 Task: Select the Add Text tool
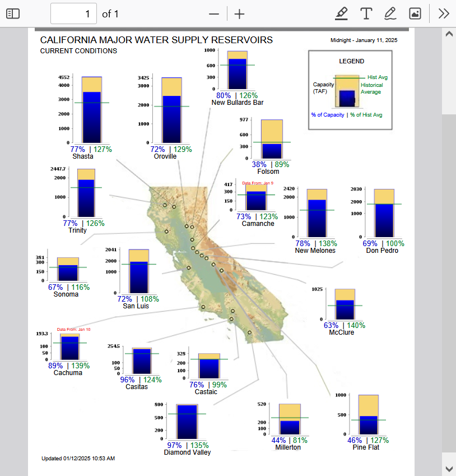click(x=366, y=13)
